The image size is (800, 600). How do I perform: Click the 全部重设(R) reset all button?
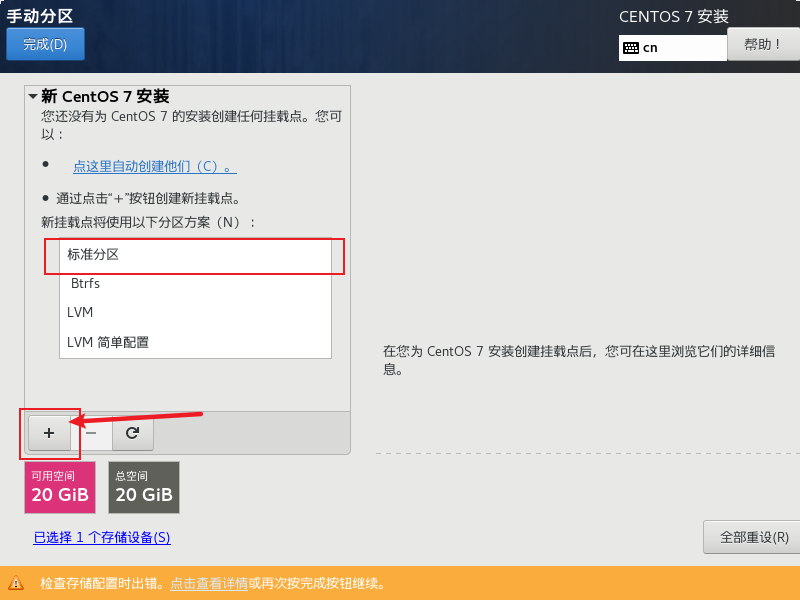(x=754, y=537)
